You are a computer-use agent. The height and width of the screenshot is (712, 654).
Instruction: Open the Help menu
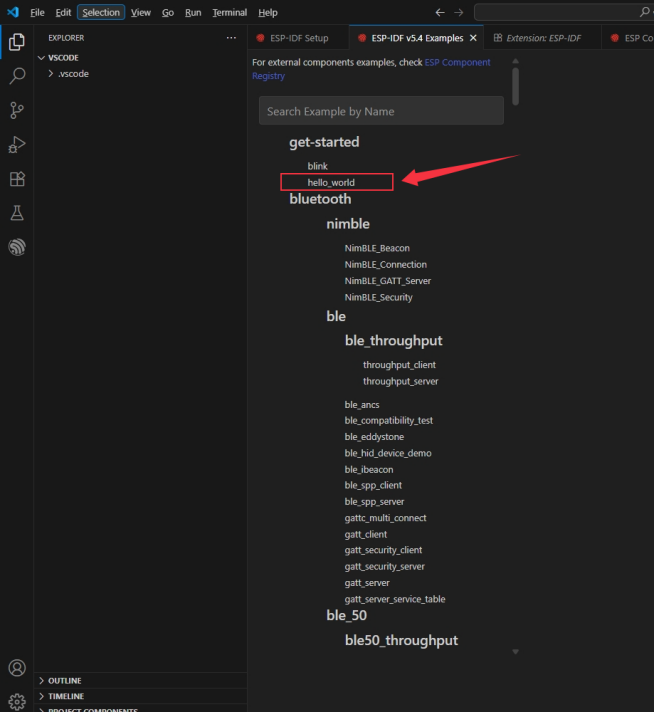click(268, 12)
